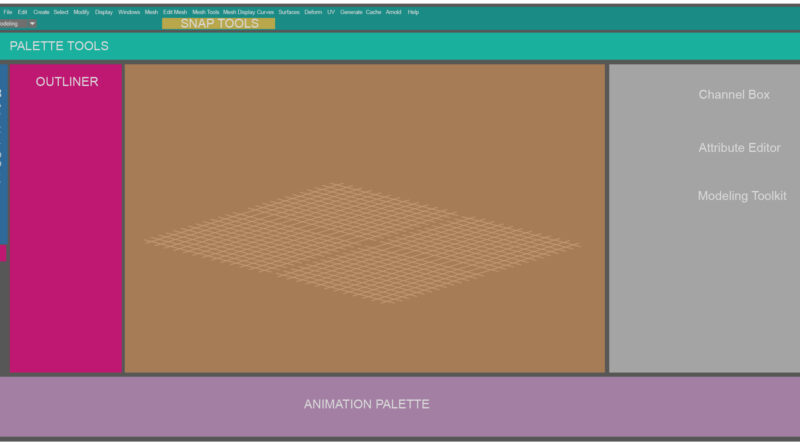Open the Arnold menu
This screenshot has height=445, width=800.
tap(393, 12)
